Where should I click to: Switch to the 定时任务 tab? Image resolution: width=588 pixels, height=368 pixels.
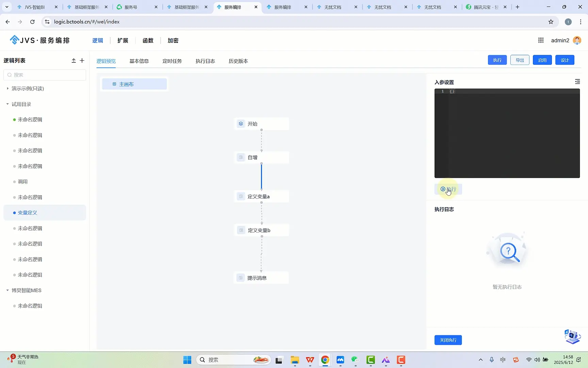[172, 61]
